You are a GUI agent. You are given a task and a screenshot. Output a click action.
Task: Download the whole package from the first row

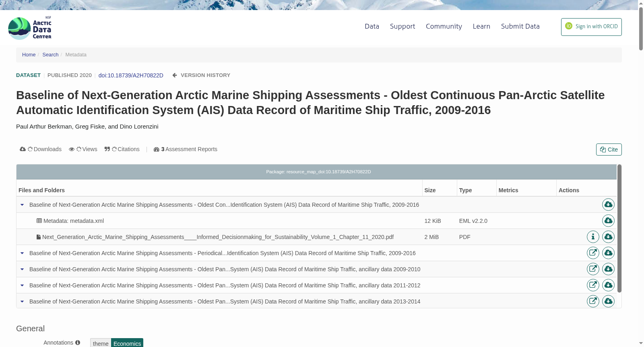point(608,205)
